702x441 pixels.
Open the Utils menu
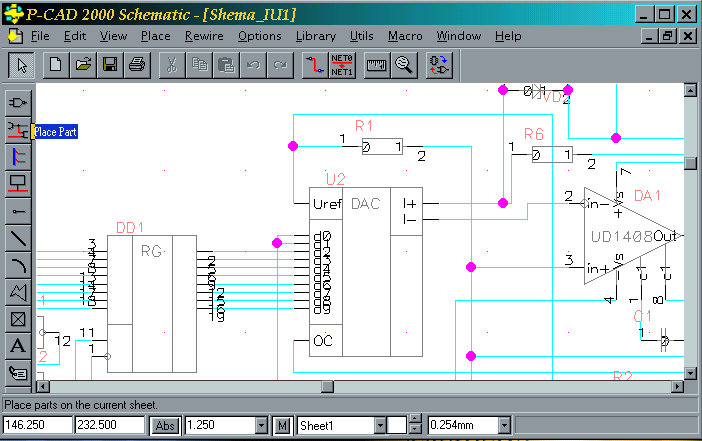[361, 36]
